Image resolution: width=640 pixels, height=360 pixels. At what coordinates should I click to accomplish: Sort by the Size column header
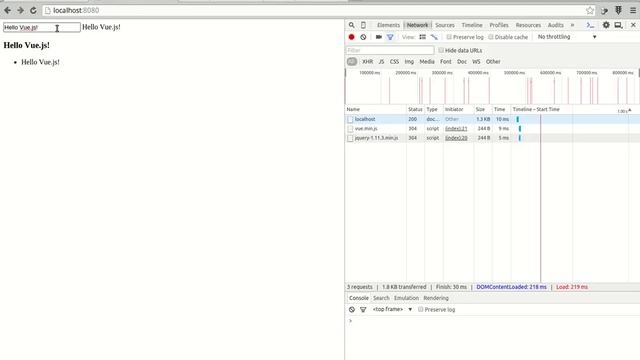pos(482,109)
